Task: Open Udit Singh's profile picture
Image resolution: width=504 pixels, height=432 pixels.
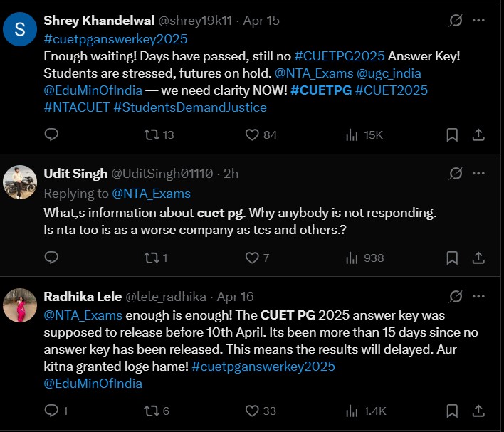Action: [21, 182]
